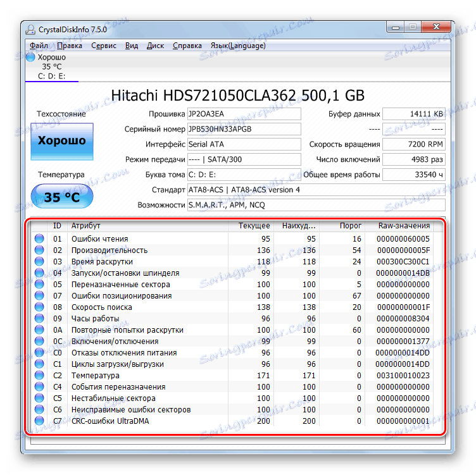Click the Интерфейс field Serial ATA
The width and height of the screenshot is (476, 475).
click(244, 144)
